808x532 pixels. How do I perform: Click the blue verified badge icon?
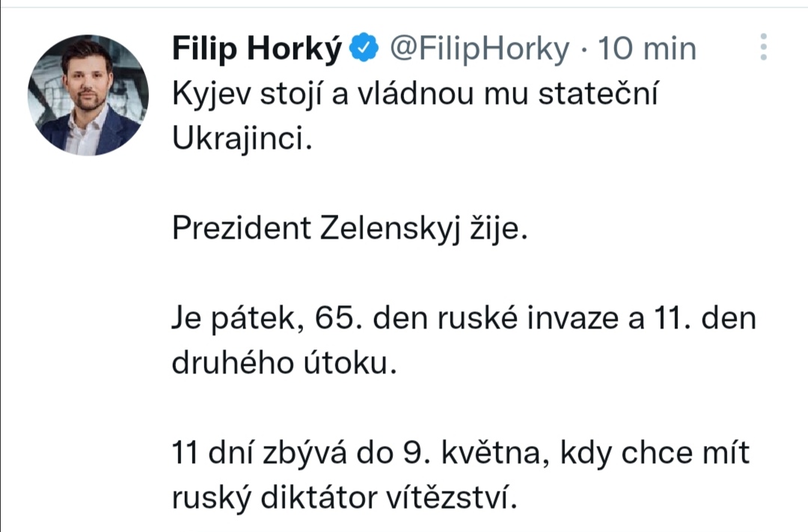point(363,48)
